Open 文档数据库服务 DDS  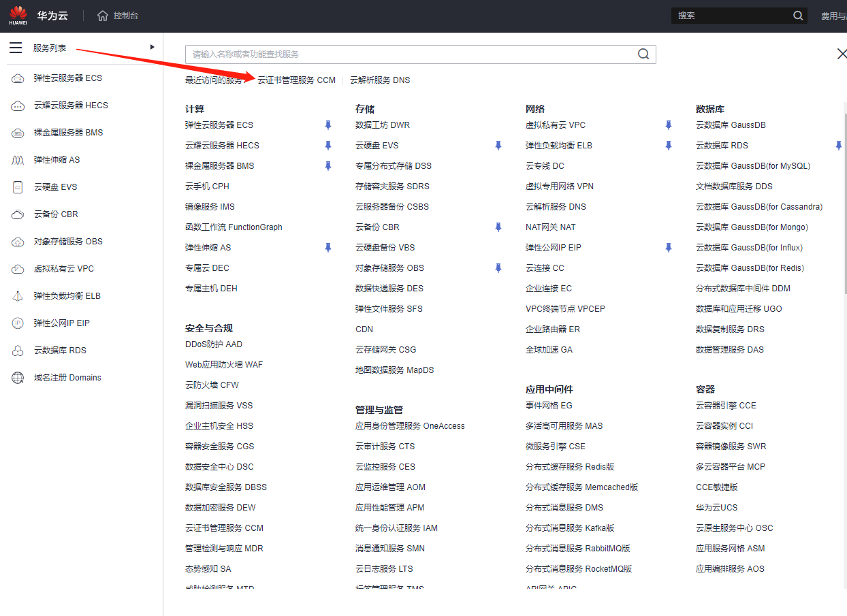click(x=734, y=187)
